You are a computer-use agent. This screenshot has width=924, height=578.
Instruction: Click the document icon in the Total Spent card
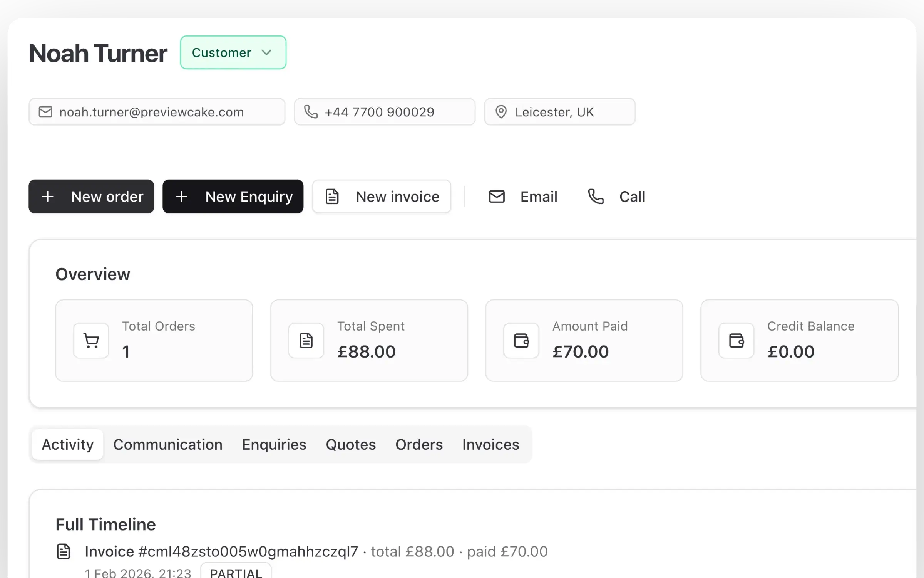(306, 341)
